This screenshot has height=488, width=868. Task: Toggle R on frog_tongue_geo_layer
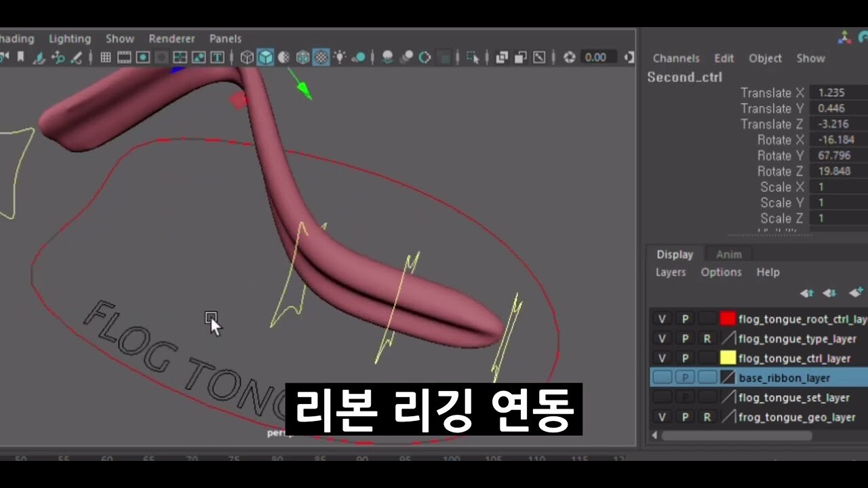[707, 417]
